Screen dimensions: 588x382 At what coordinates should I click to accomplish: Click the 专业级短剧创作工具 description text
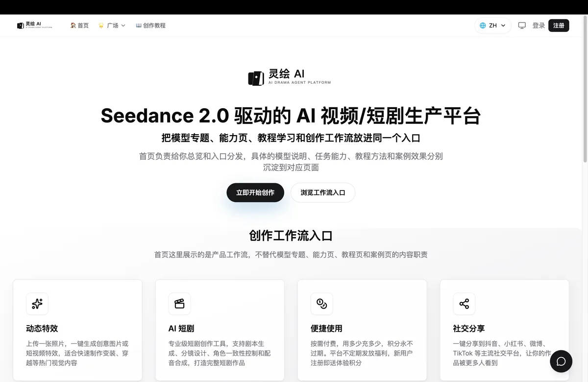click(220, 353)
